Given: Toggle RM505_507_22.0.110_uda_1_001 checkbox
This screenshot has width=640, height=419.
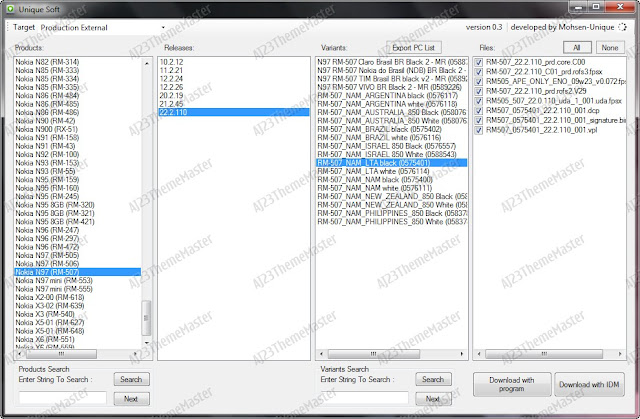Looking at the screenshot, I should coord(479,101).
